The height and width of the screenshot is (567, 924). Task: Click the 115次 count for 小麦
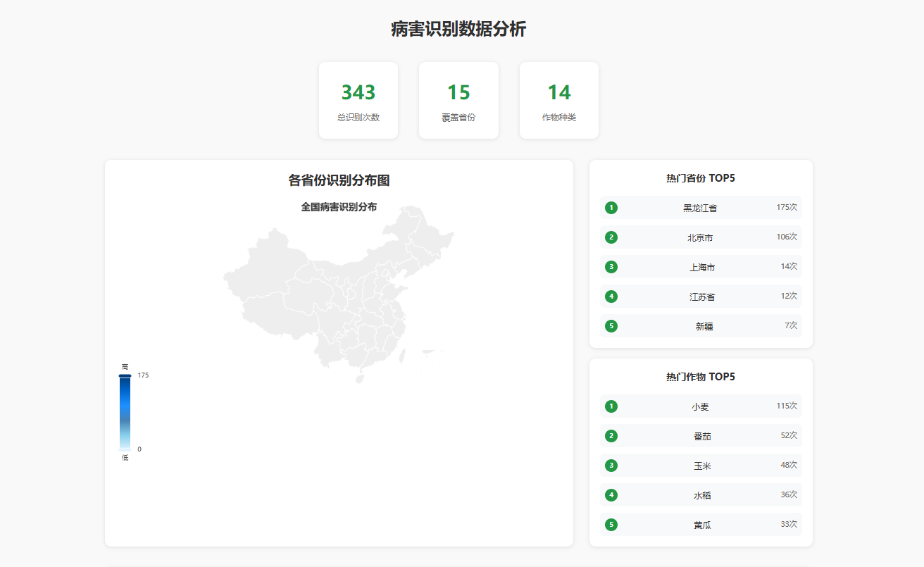pos(786,406)
